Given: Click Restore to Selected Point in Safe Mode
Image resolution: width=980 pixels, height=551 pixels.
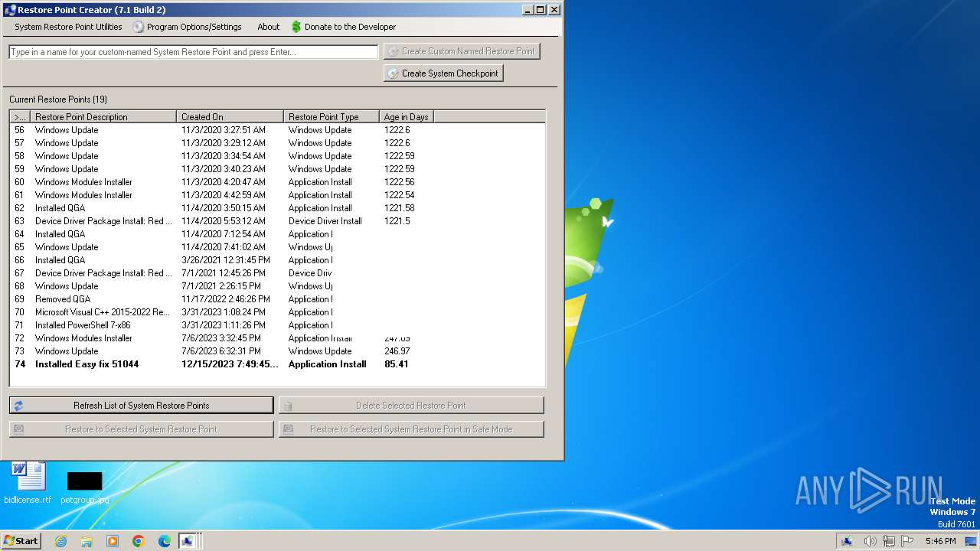Looking at the screenshot, I should pyautogui.click(x=411, y=429).
